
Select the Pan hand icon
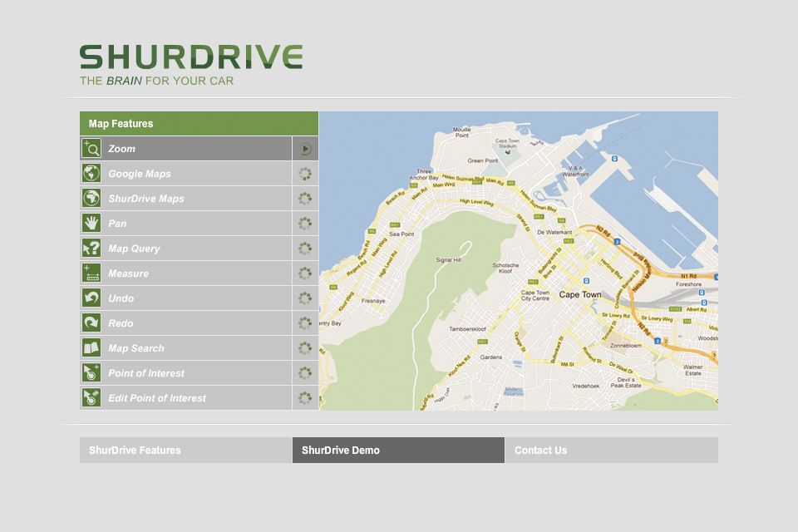(x=91, y=224)
